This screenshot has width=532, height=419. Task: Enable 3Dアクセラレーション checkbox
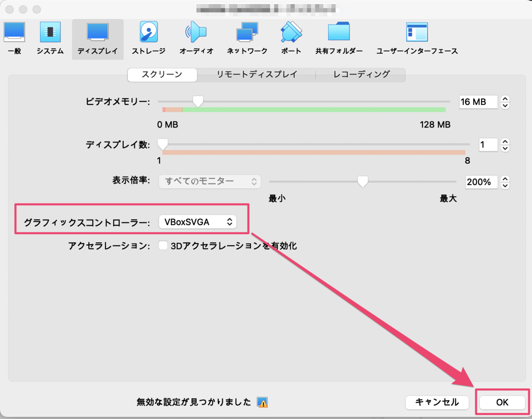click(163, 245)
